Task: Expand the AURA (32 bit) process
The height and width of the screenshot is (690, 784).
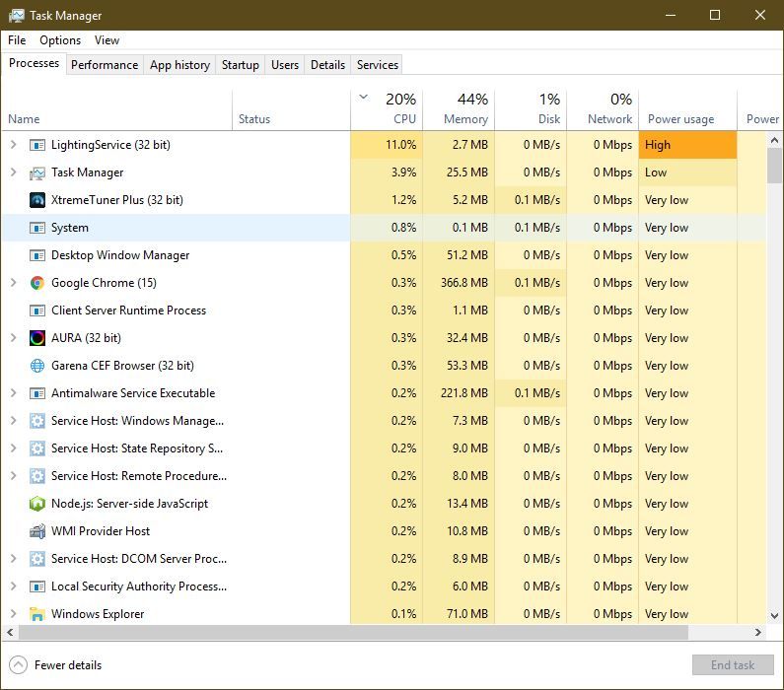Action: 14,338
